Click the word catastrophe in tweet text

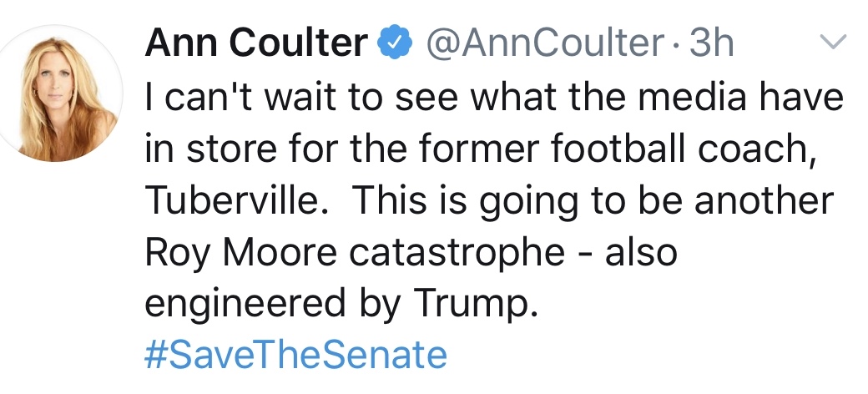454,252
